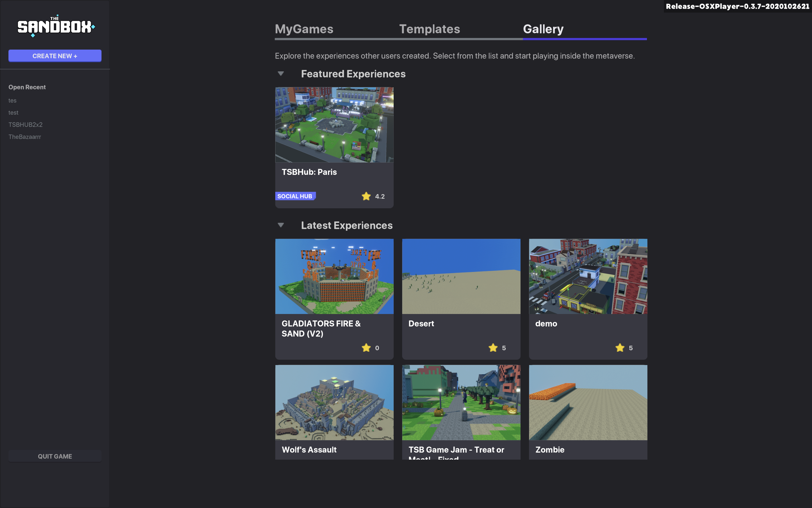Open recent project TheBazaarrr
Screen dimensions: 812x508
tap(25, 137)
